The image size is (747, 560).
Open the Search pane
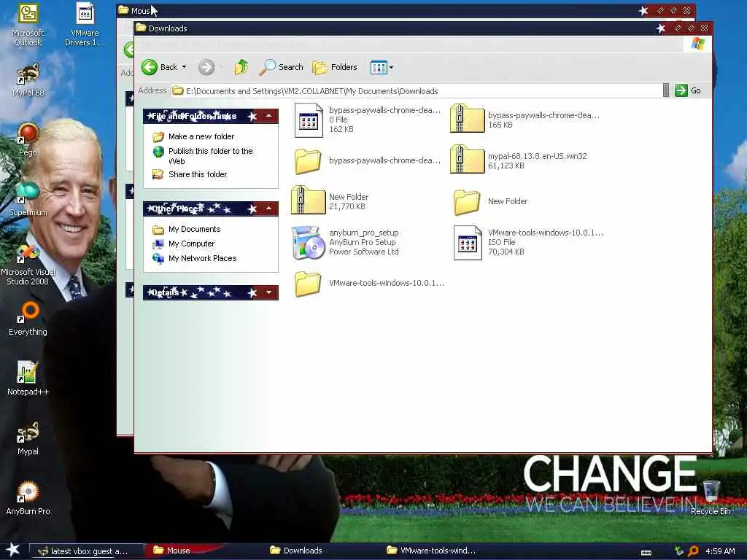[x=281, y=67]
